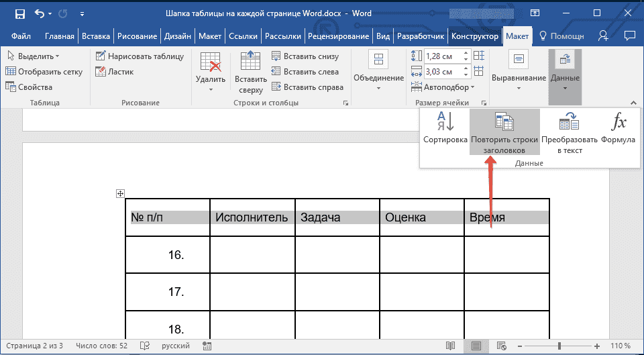Click the Save icon in title bar

click(19, 13)
